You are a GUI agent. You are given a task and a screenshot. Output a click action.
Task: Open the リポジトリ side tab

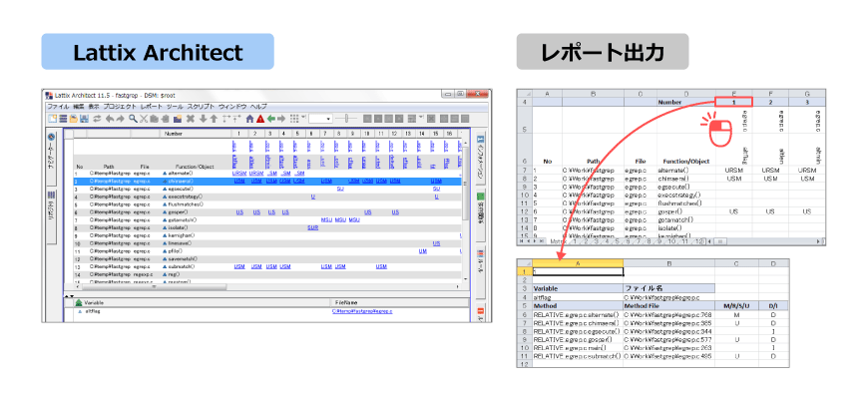(51, 215)
